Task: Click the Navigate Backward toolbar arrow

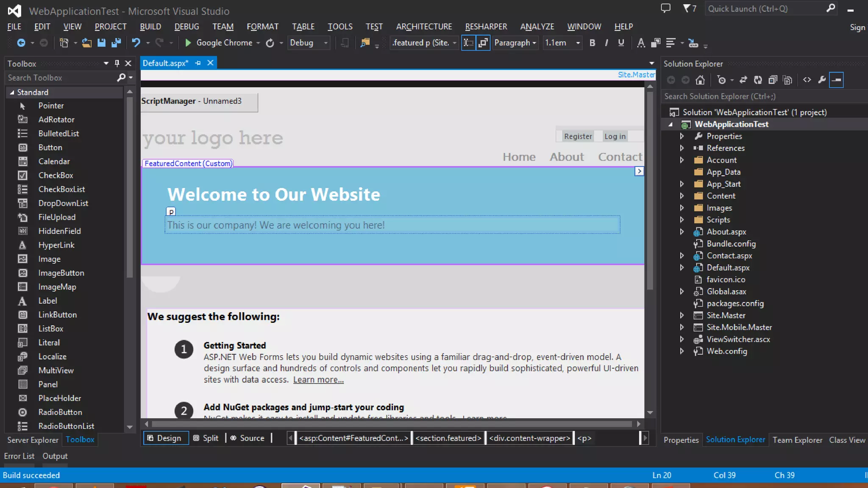Action: 21,43
